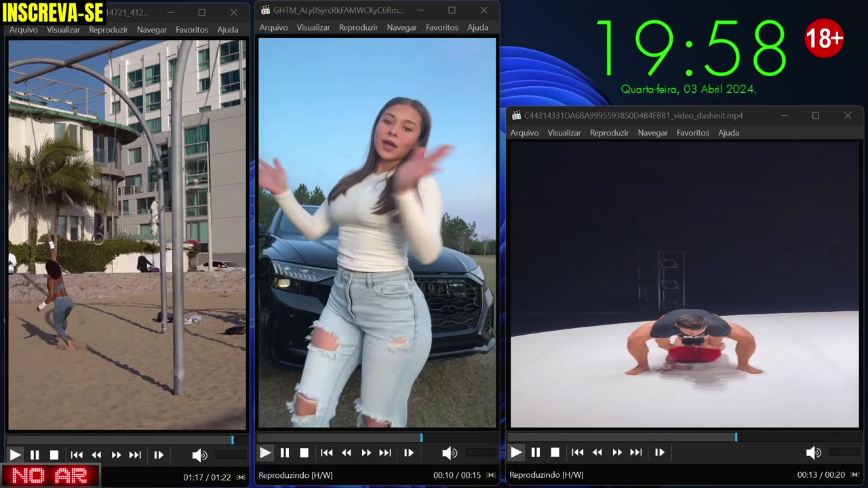Skip to next file in 14721_412 window
Viewport: 868px width, 488px height.
[x=135, y=455]
